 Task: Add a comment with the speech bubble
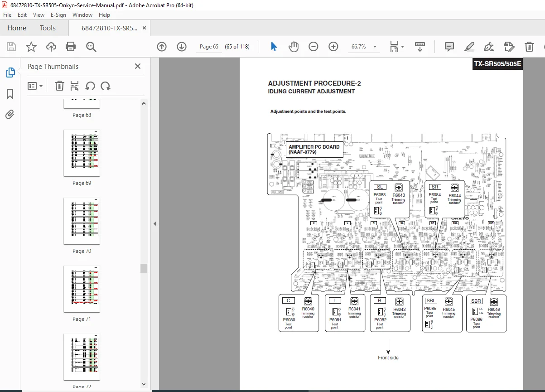pyautogui.click(x=449, y=47)
